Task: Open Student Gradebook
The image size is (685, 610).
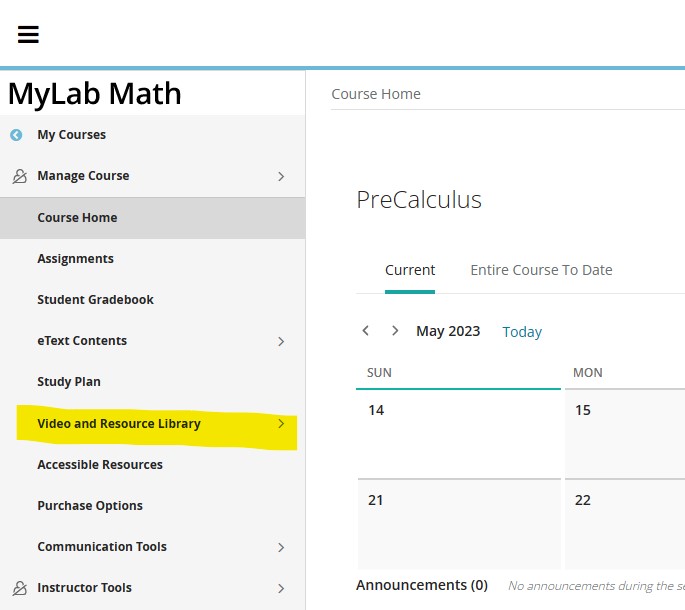Action: click(x=95, y=300)
